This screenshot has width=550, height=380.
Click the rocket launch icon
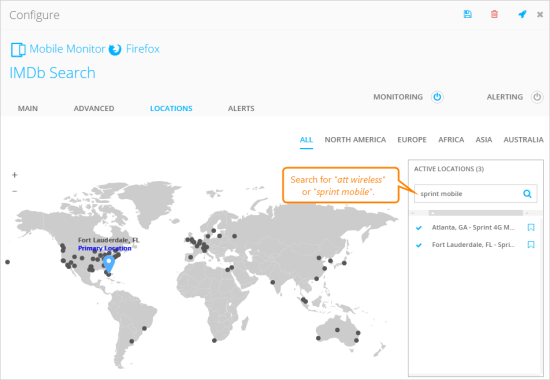pos(522,14)
